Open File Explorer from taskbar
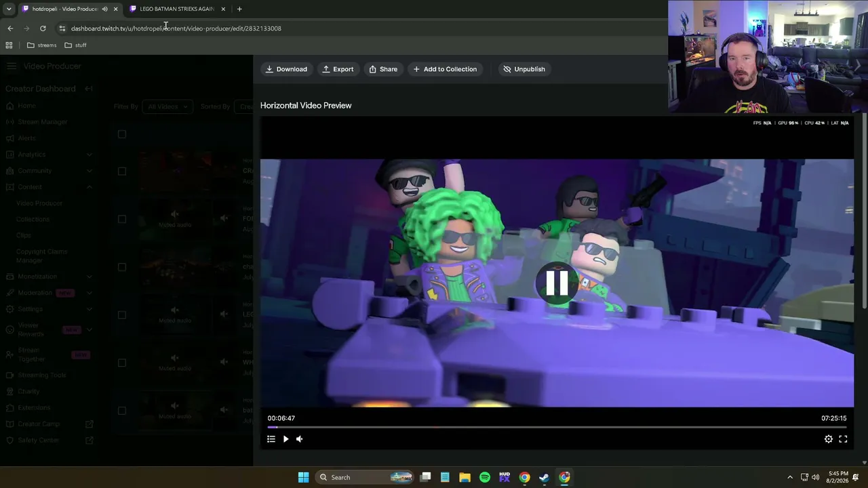Screen dimensions: 868x488 465,477
